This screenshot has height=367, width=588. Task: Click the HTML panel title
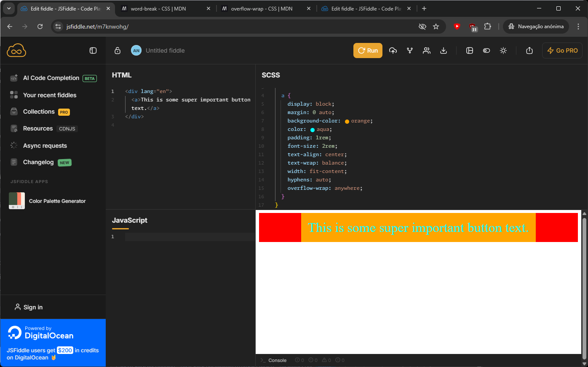(122, 75)
